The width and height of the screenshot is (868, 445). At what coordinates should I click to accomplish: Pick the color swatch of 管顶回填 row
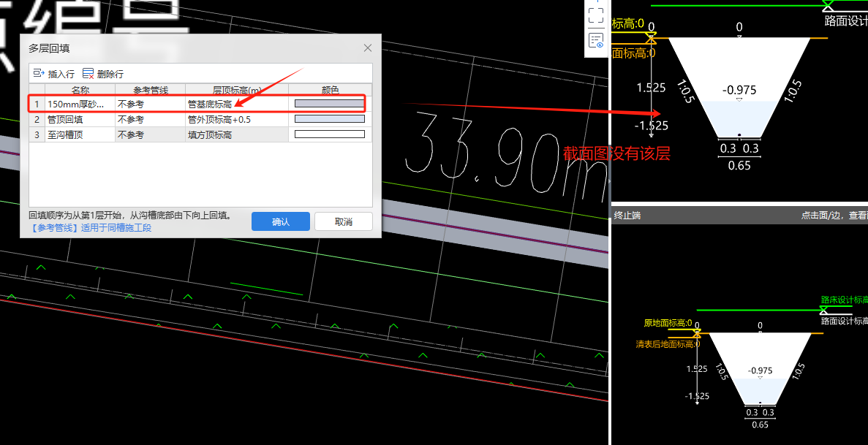[x=329, y=119]
